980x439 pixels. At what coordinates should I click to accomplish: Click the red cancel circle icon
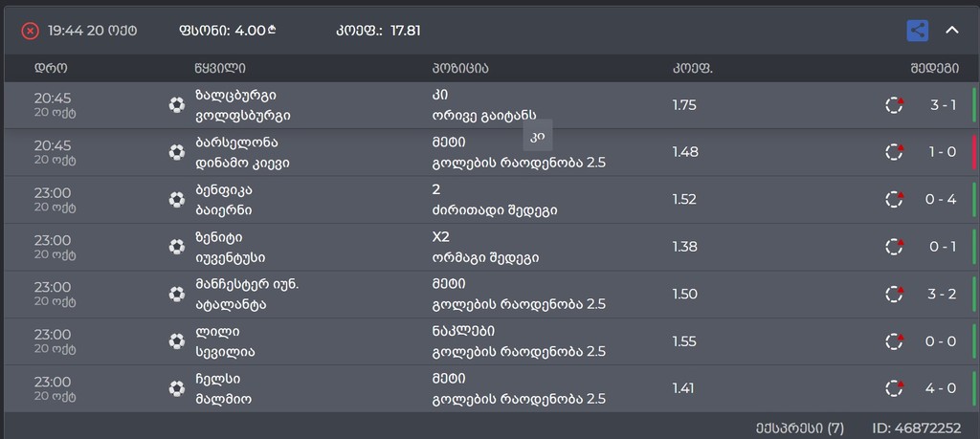(30, 31)
